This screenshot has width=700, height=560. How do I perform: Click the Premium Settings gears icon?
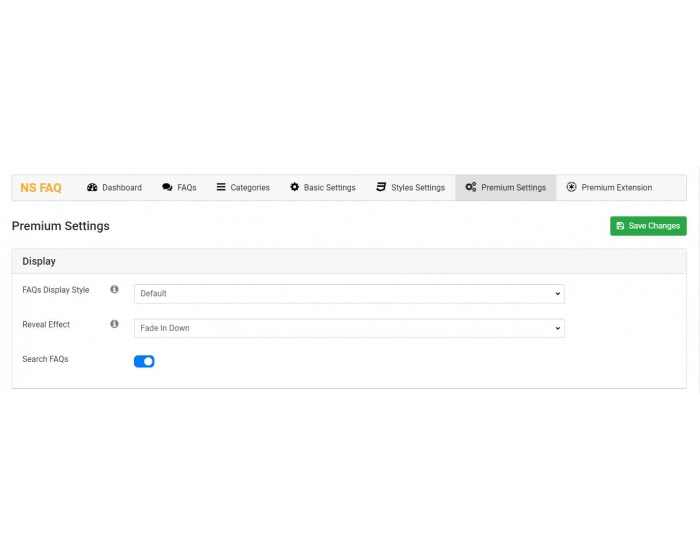coord(471,188)
